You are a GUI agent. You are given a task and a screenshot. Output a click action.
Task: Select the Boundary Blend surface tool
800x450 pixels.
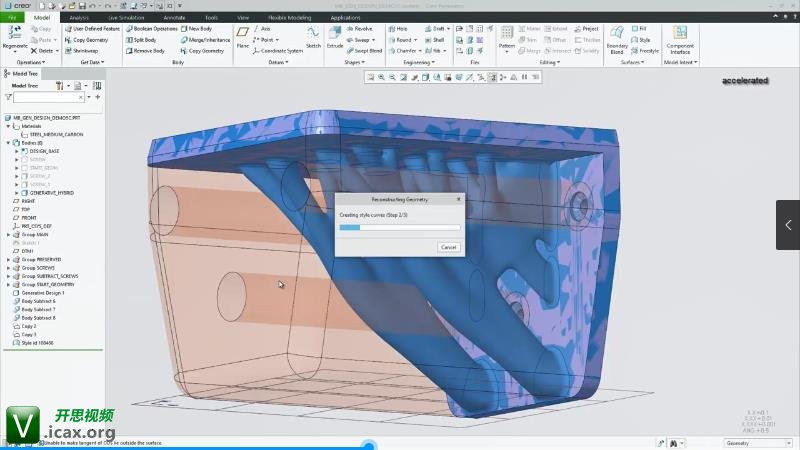coord(618,36)
